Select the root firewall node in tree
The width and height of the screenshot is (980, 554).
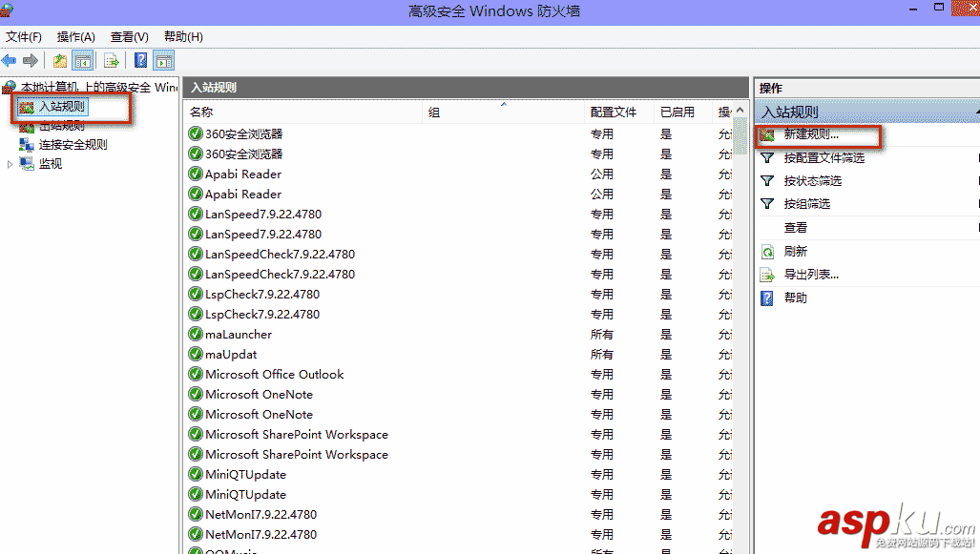[x=98, y=87]
